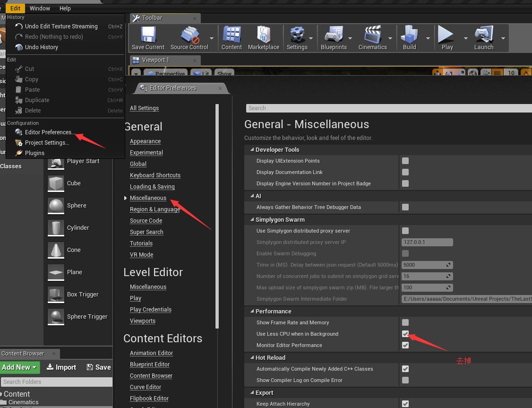Click the Search Folders input field
The image size is (532, 408).
(57, 382)
